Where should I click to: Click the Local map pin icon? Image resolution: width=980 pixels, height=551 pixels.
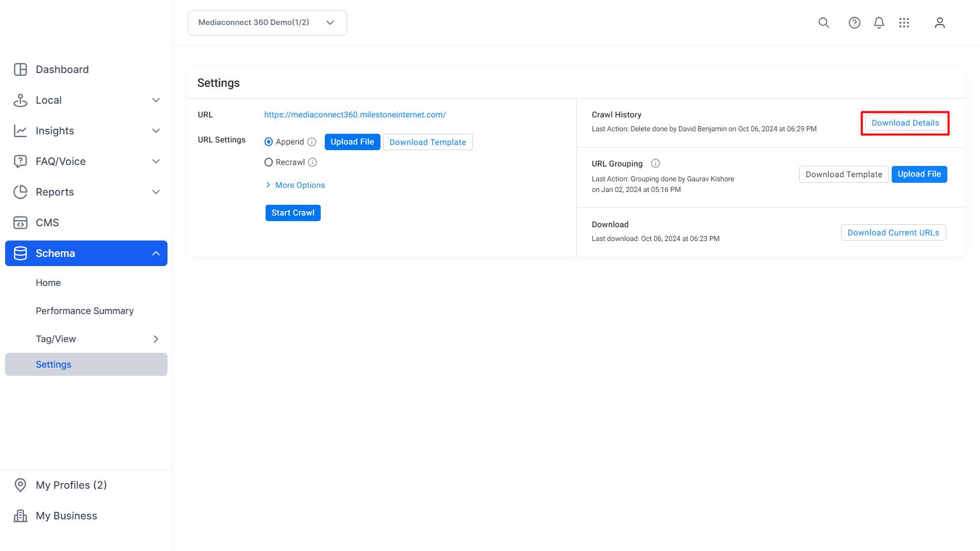click(20, 100)
